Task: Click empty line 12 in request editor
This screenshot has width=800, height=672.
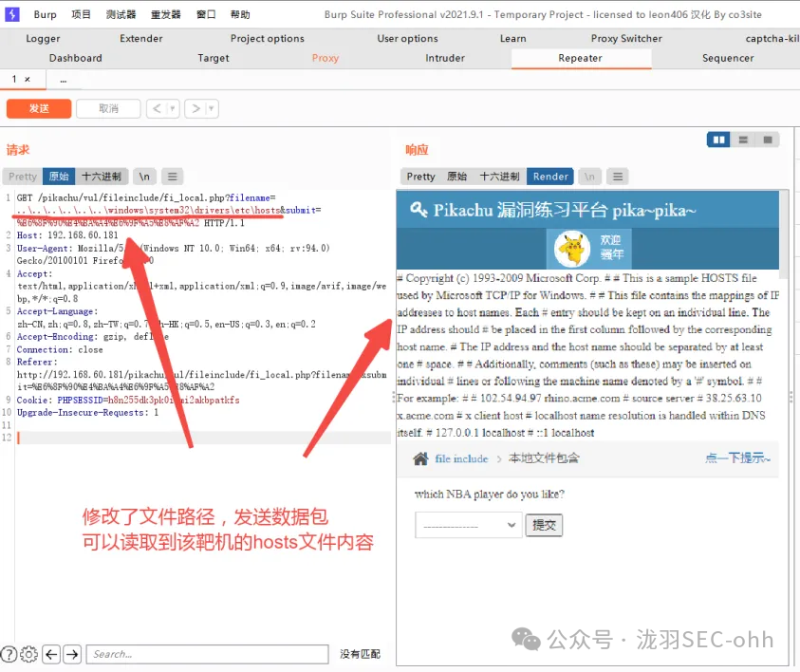Action: pos(203,438)
